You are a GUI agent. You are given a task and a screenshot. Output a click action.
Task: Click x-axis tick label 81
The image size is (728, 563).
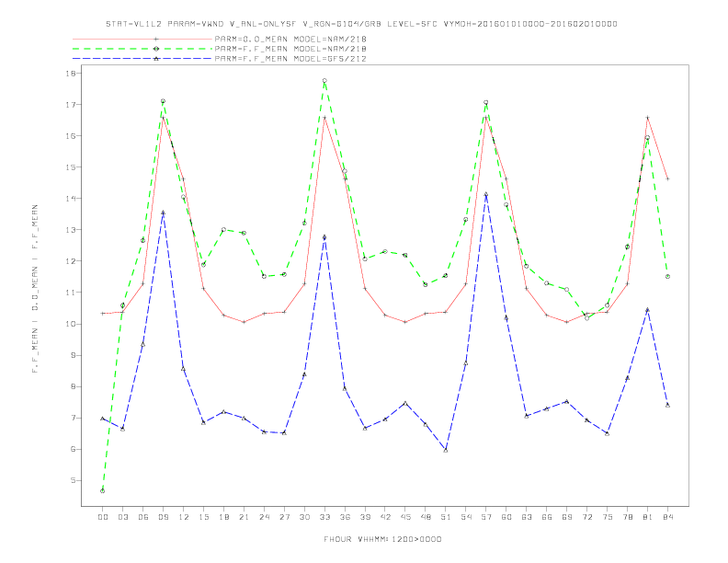[x=648, y=517]
